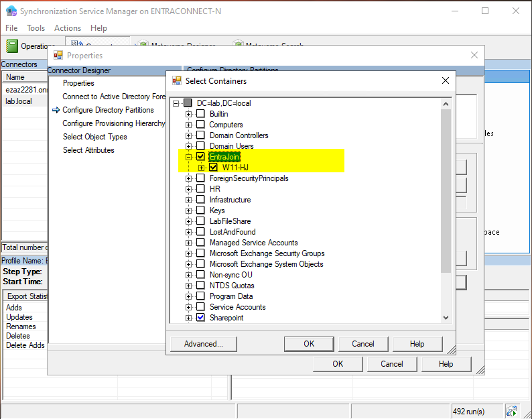Click the Properties dialog title icon
Screen dimensions: 532x419
(58, 56)
